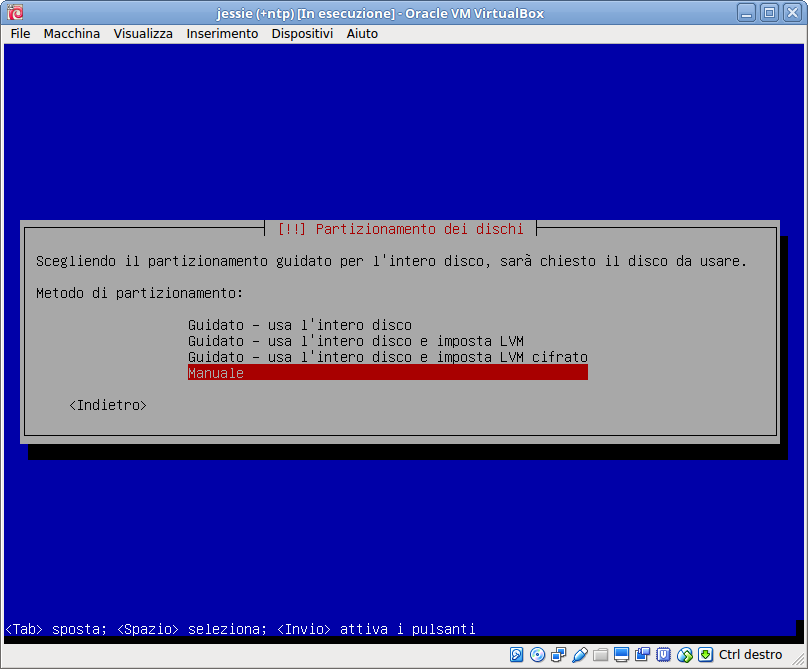Open the Aiuto menu
808x669 pixels.
pyautogui.click(x=362, y=34)
